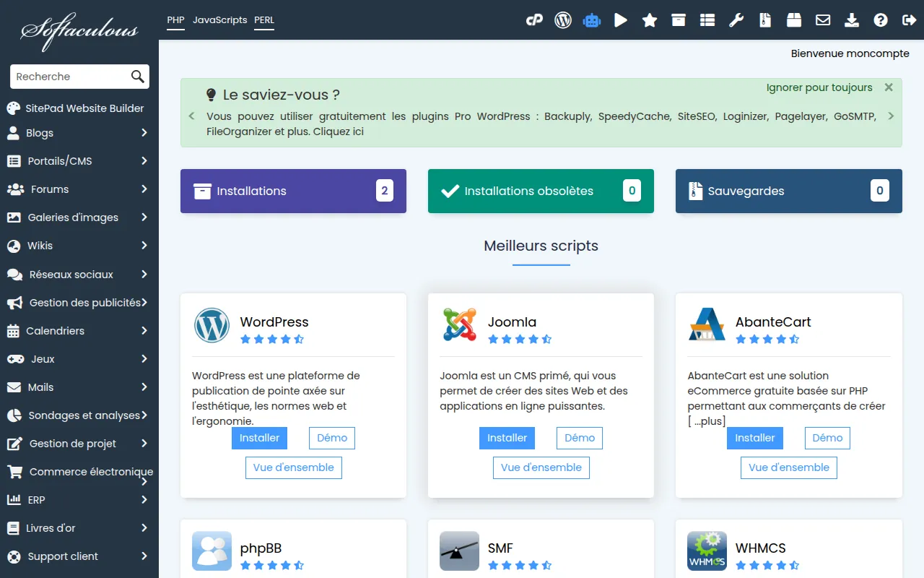Click the AbanteCart logo icon
Screen dimensions: 924x578
coord(707,325)
